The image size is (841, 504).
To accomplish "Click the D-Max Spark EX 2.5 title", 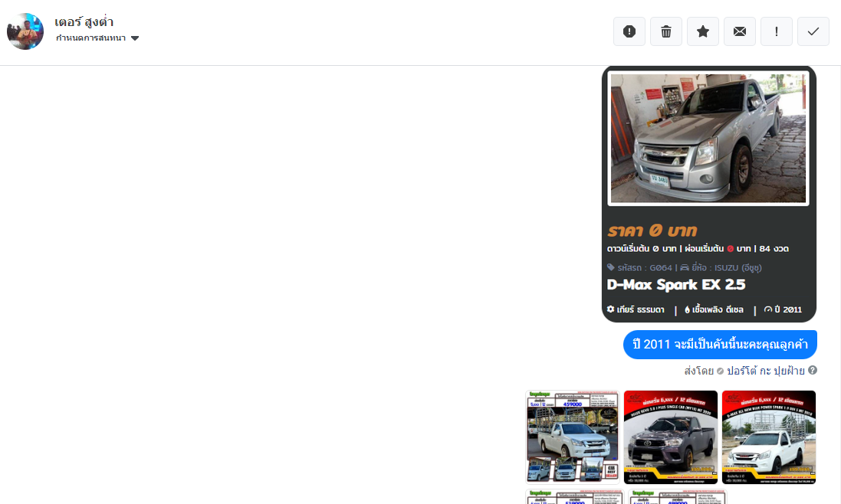I will click(676, 284).
